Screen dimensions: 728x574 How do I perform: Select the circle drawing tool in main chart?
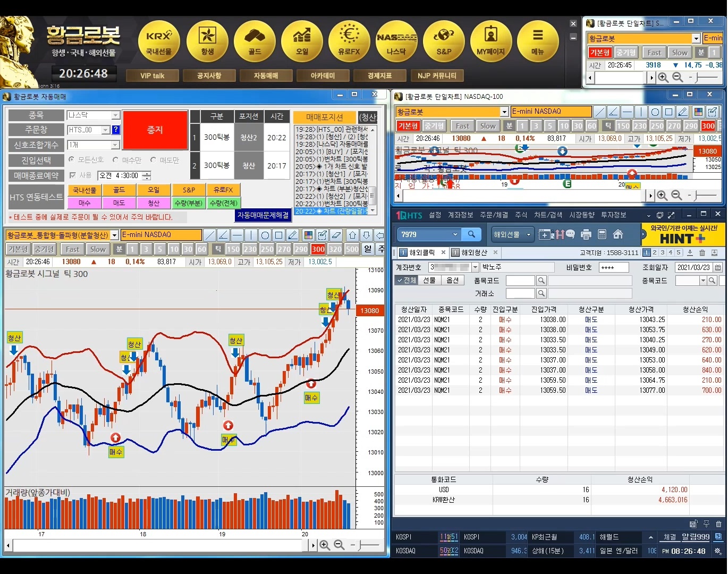(265, 235)
